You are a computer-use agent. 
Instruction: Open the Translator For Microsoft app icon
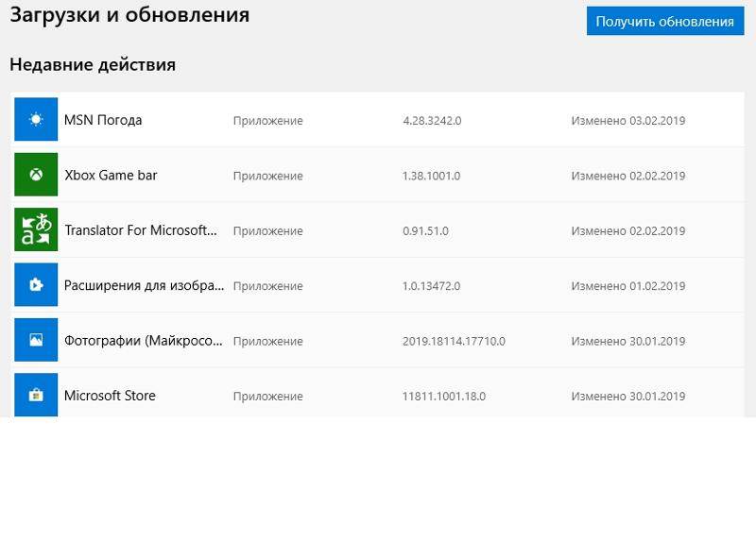tap(36, 229)
